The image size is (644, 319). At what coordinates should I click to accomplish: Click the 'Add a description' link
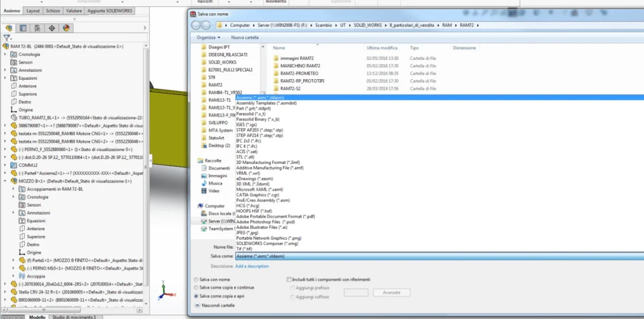point(252,266)
